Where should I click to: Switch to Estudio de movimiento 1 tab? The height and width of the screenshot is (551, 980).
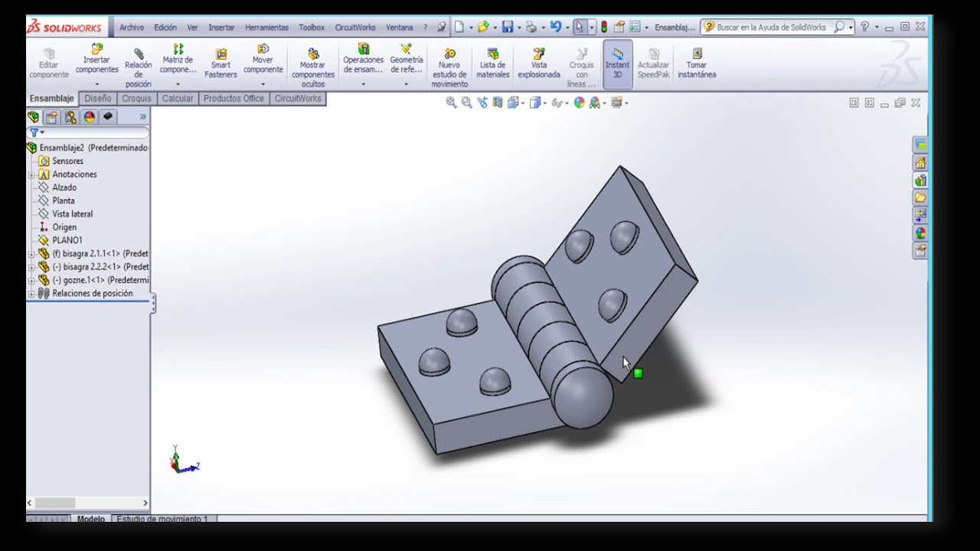click(x=165, y=519)
